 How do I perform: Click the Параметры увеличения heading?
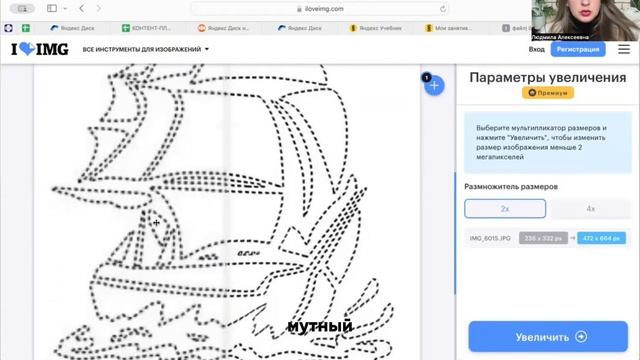(548, 78)
